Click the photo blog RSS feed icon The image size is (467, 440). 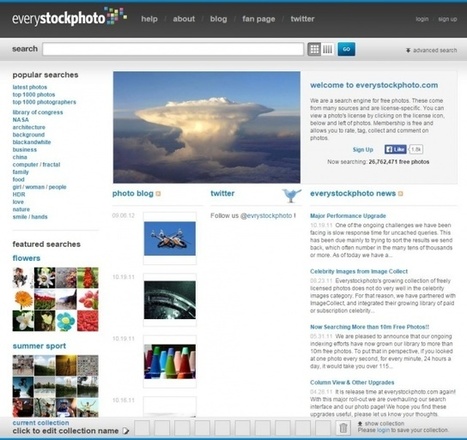pyautogui.click(x=158, y=194)
